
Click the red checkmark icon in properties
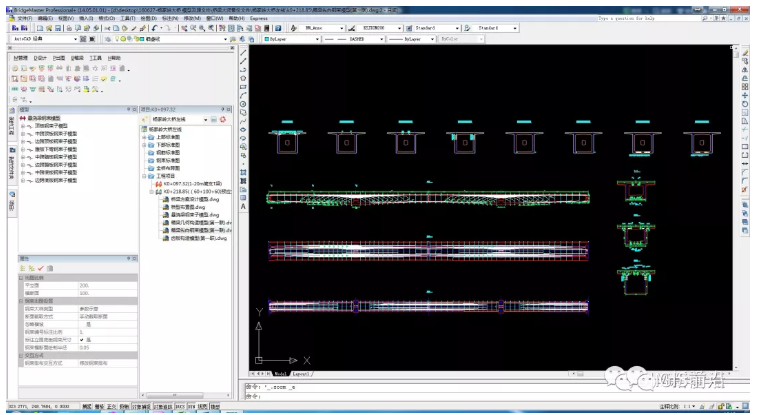point(41,268)
